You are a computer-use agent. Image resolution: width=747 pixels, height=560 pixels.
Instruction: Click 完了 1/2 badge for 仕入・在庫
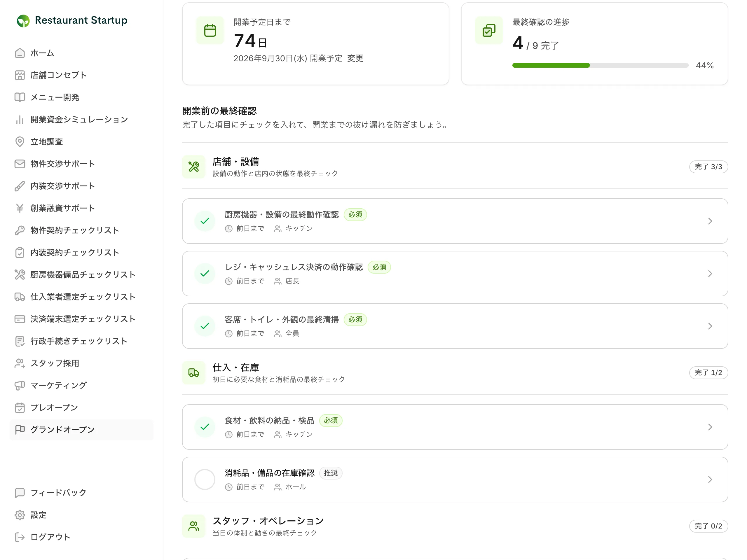(708, 373)
